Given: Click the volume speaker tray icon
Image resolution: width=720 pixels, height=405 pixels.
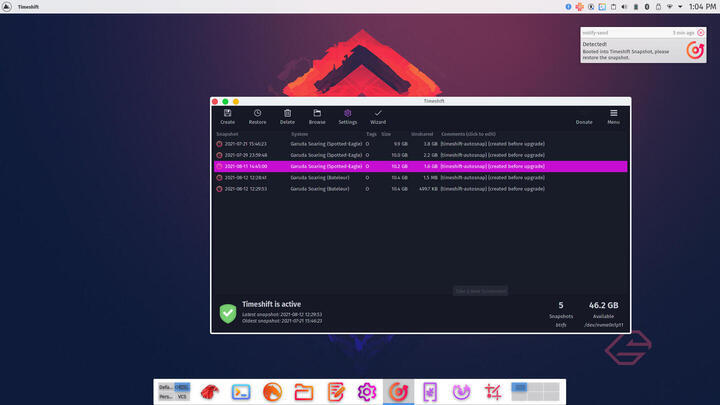Looking at the screenshot, I should [x=624, y=7].
